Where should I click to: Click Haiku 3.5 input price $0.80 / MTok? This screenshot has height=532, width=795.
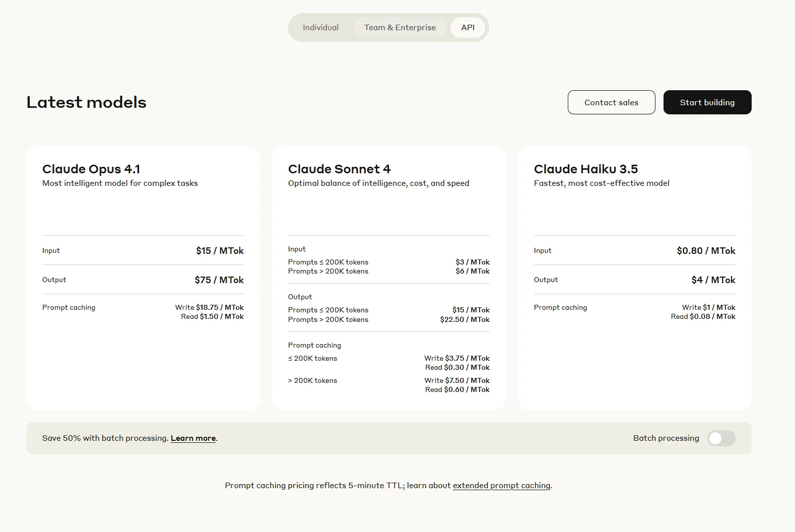[706, 251]
